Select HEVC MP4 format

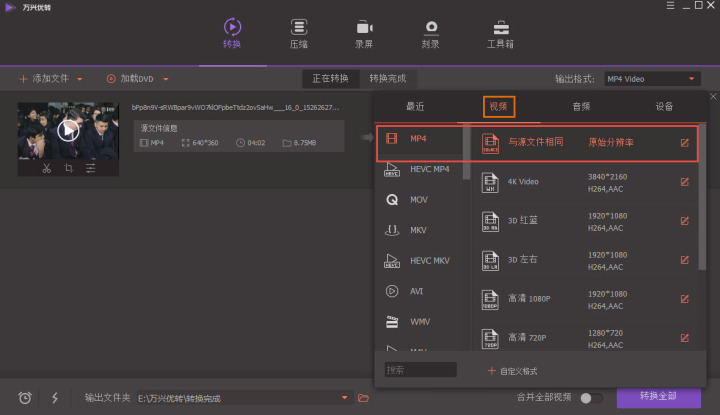(420, 169)
